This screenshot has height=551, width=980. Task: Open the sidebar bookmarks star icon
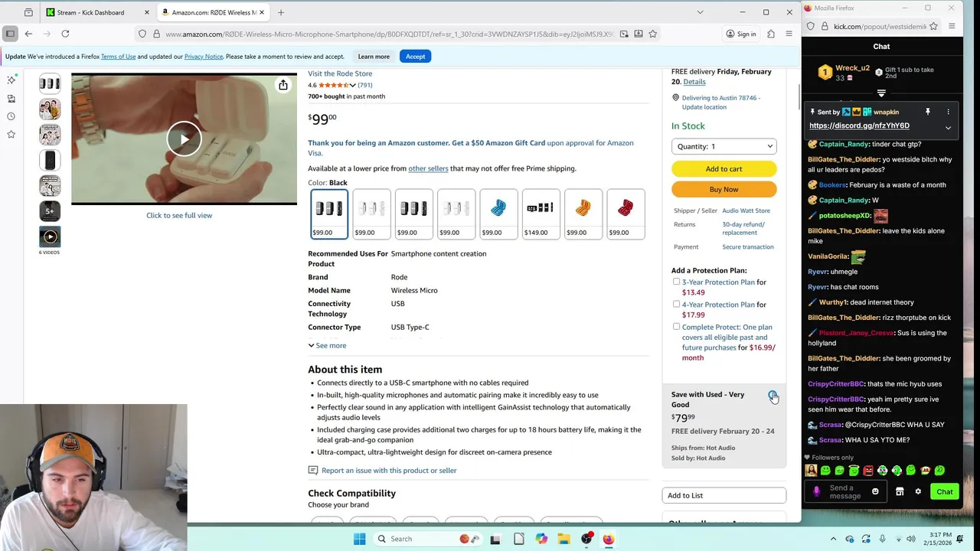(11, 134)
